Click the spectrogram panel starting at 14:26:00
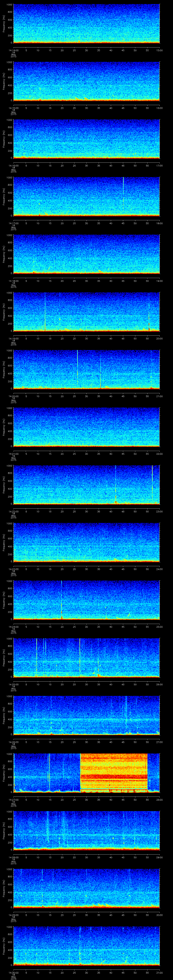Image resolution: width=173 pixels, height=980 pixels. click(x=87, y=716)
